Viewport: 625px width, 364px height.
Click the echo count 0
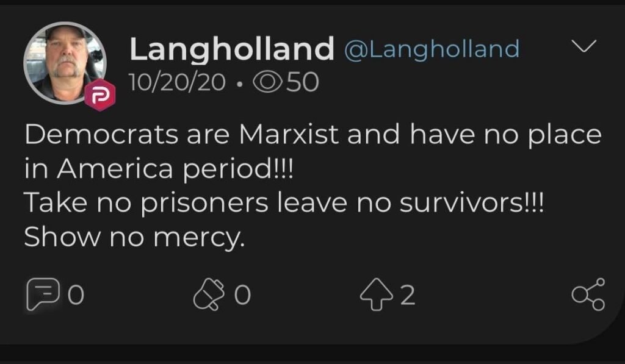coord(242,296)
